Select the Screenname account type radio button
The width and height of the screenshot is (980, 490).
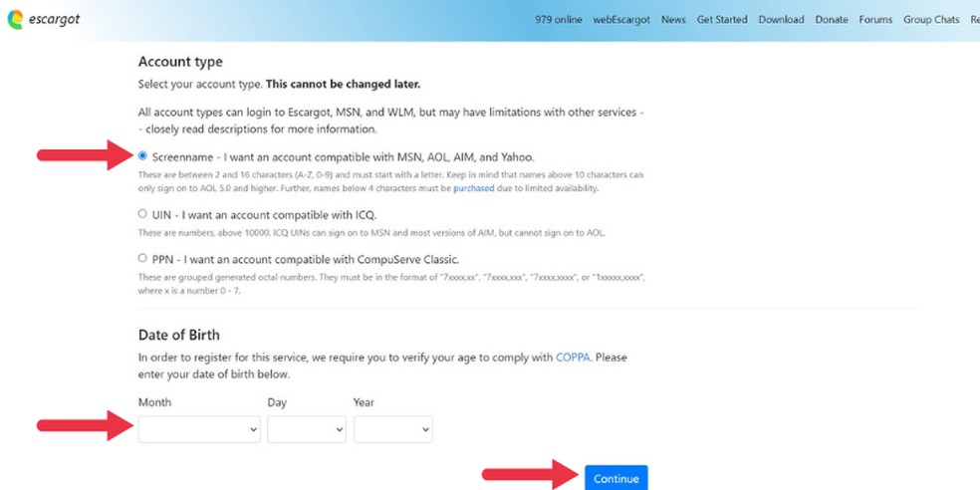[142, 155]
